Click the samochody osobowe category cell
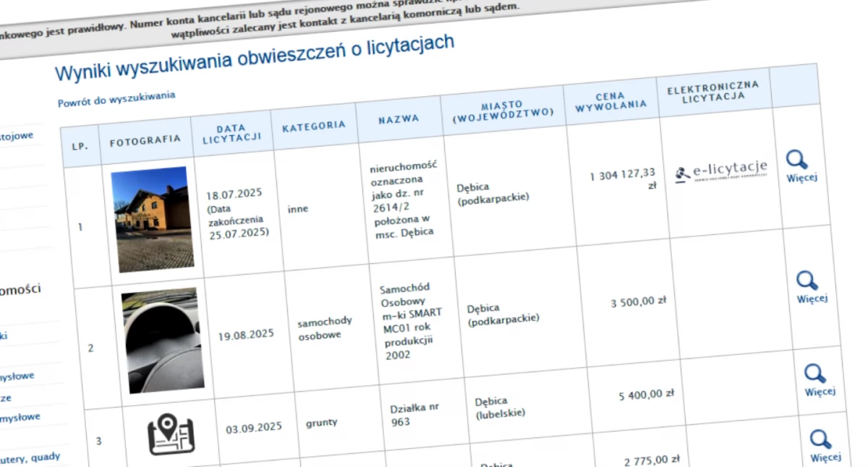The height and width of the screenshot is (467, 868). coord(325,327)
